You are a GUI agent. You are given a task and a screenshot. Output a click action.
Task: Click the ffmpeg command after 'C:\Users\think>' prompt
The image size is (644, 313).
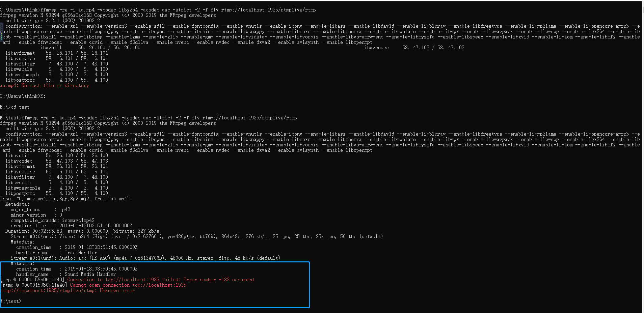coord(178,10)
